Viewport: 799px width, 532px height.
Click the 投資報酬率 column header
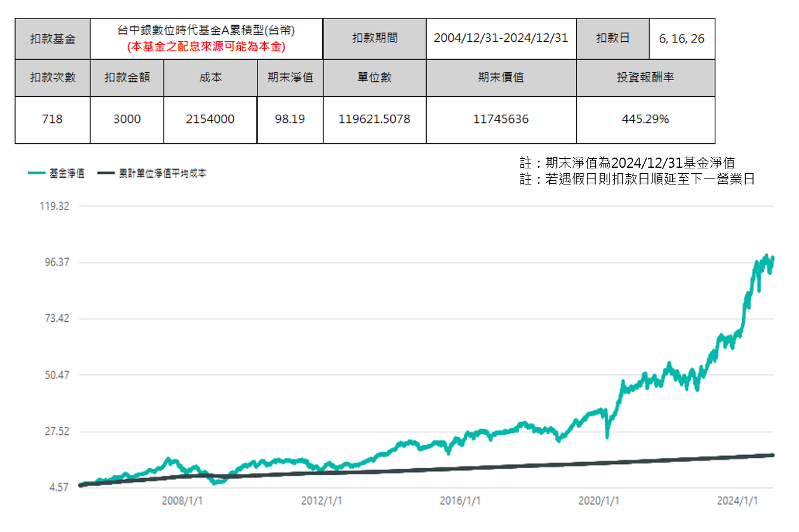[645, 78]
